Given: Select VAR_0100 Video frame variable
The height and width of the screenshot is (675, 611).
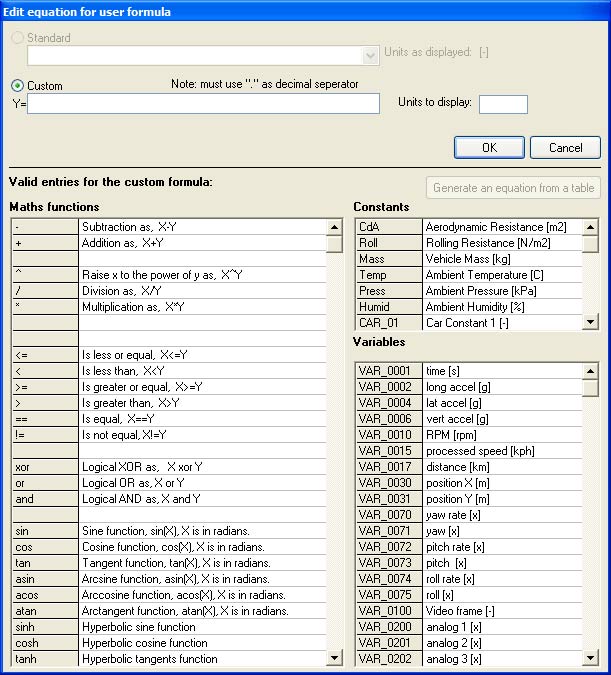Looking at the screenshot, I should (x=388, y=611).
